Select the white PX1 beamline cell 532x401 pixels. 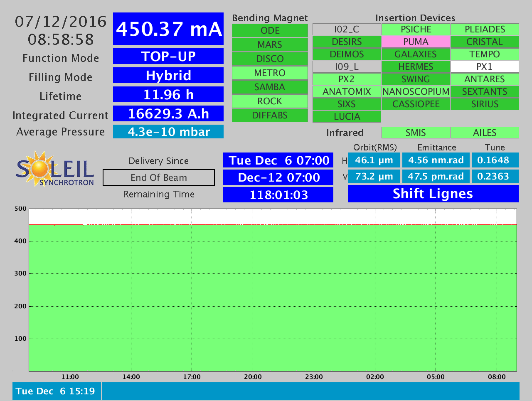485,66
